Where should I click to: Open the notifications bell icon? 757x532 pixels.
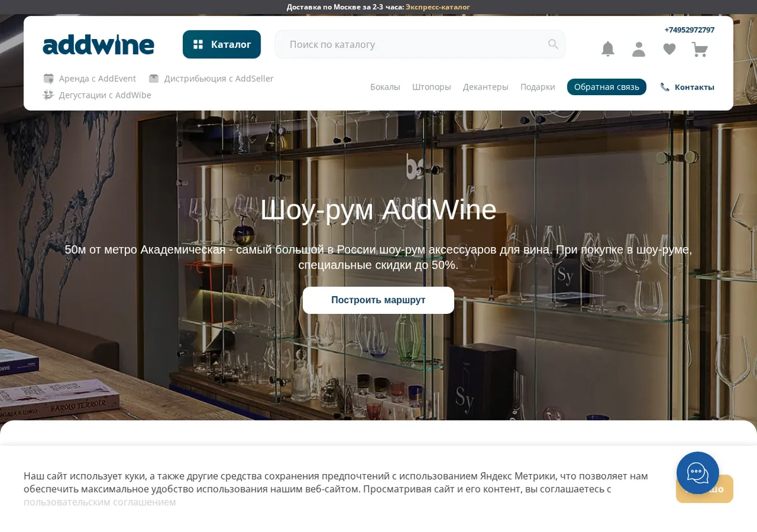tap(607, 49)
